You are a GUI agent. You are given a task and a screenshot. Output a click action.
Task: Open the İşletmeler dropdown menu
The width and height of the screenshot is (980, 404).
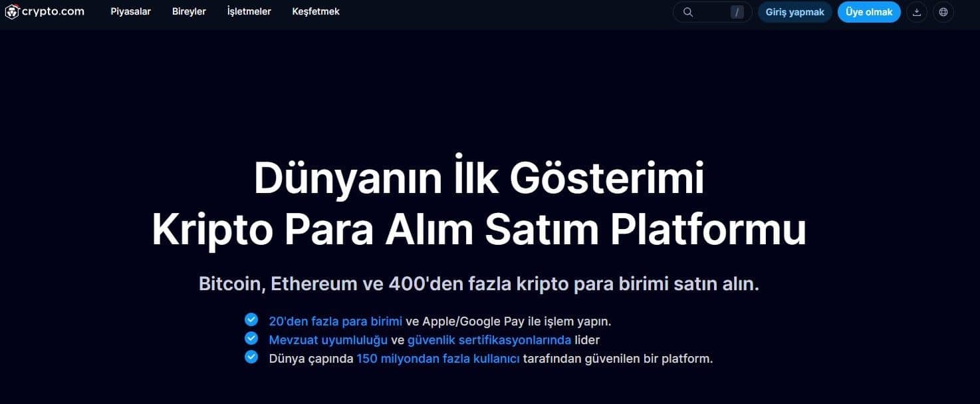(249, 11)
